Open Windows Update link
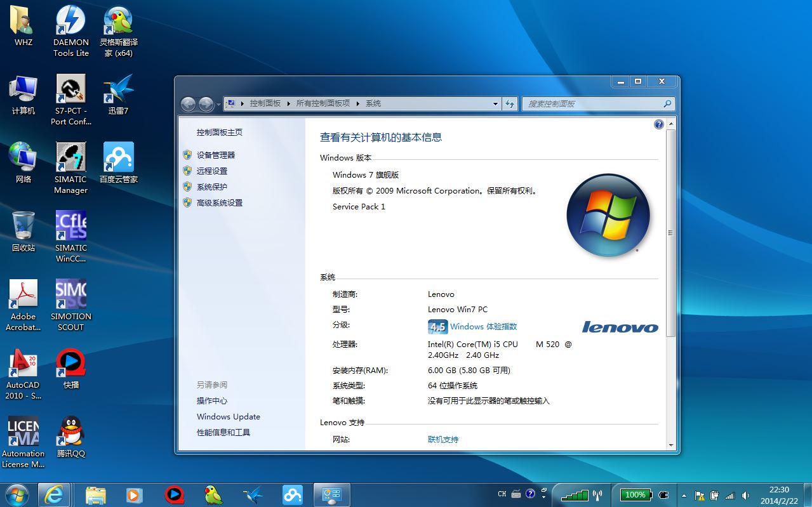The width and height of the screenshot is (812, 507). pyautogui.click(x=229, y=417)
